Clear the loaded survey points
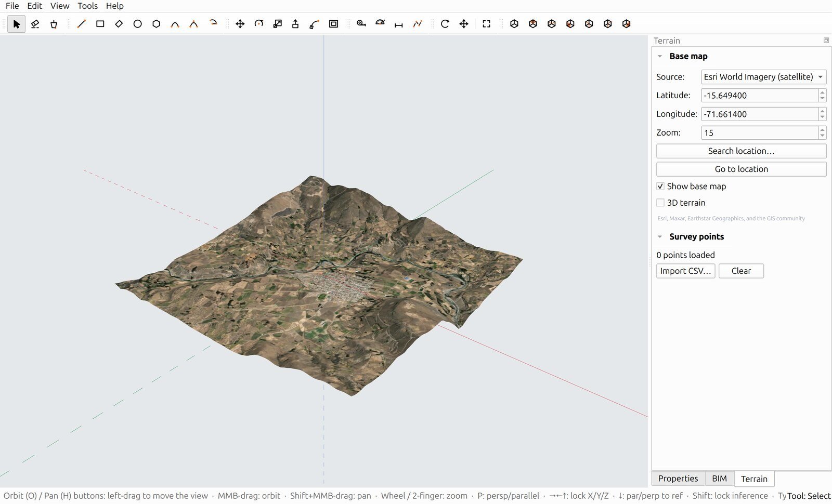 click(x=741, y=271)
